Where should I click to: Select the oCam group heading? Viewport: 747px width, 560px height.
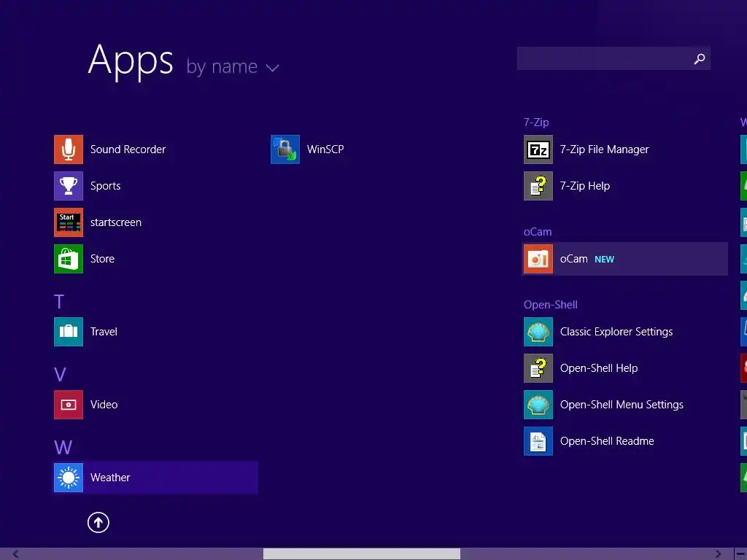[x=538, y=232]
